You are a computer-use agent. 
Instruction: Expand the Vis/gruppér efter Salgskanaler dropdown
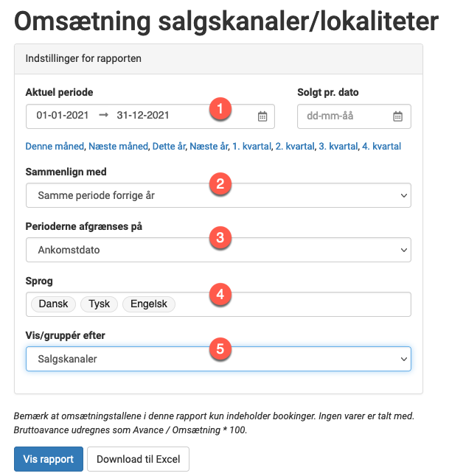click(218, 359)
